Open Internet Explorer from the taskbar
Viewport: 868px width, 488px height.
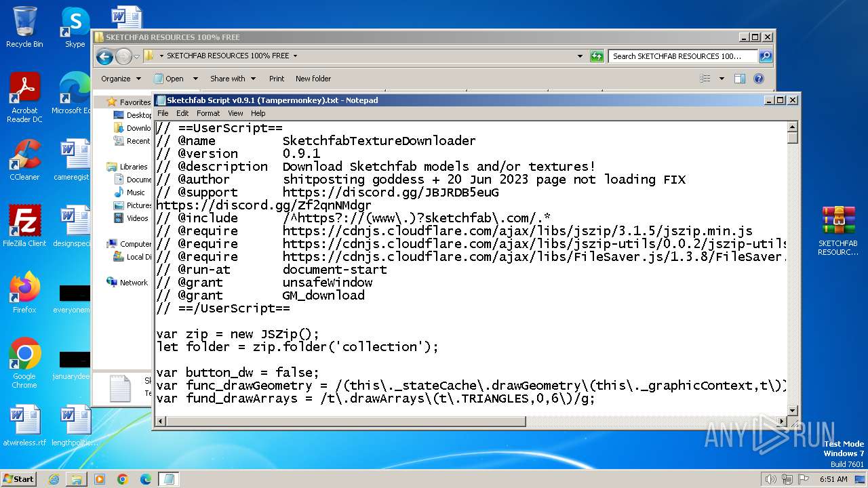[x=54, y=479]
